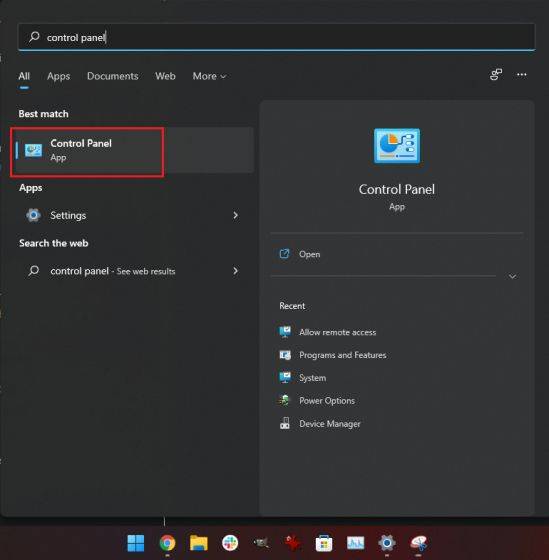Open File Explorer from the taskbar

tap(199, 543)
